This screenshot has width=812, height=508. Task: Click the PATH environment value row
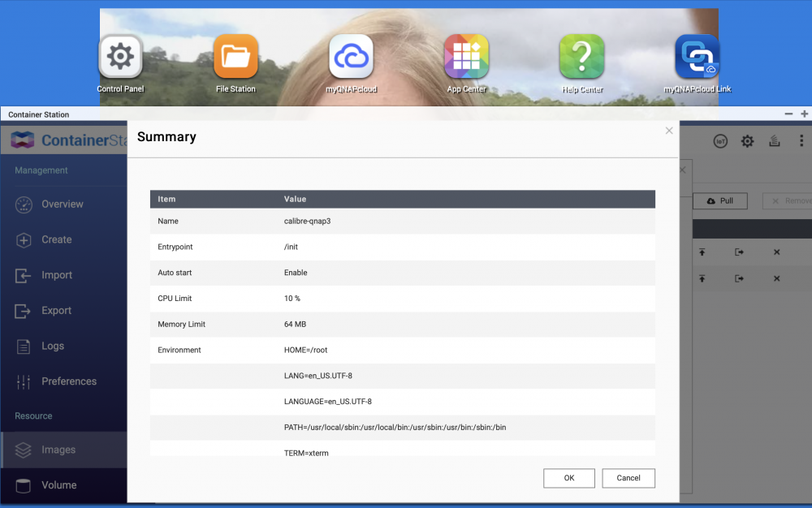pyautogui.click(x=403, y=428)
